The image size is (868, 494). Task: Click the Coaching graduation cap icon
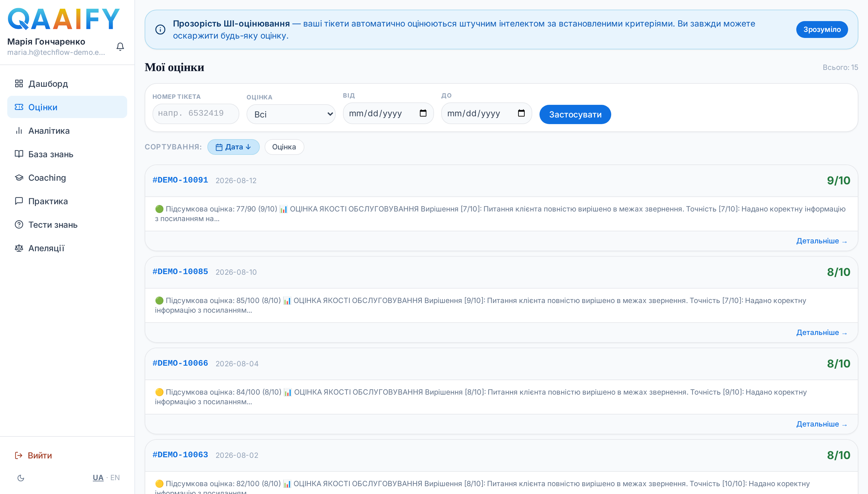tap(19, 177)
